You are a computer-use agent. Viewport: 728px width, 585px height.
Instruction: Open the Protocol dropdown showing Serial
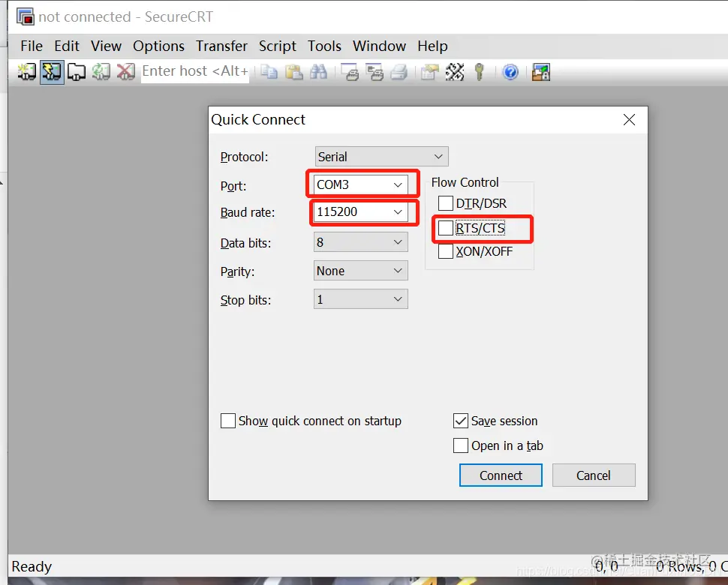coord(382,156)
